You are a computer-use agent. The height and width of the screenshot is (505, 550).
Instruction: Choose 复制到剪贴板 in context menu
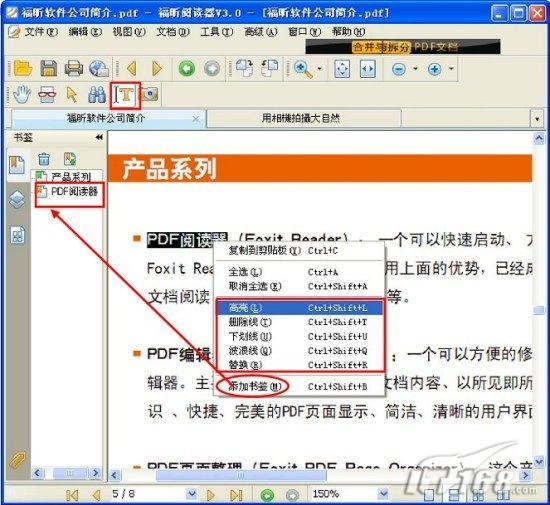point(299,251)
